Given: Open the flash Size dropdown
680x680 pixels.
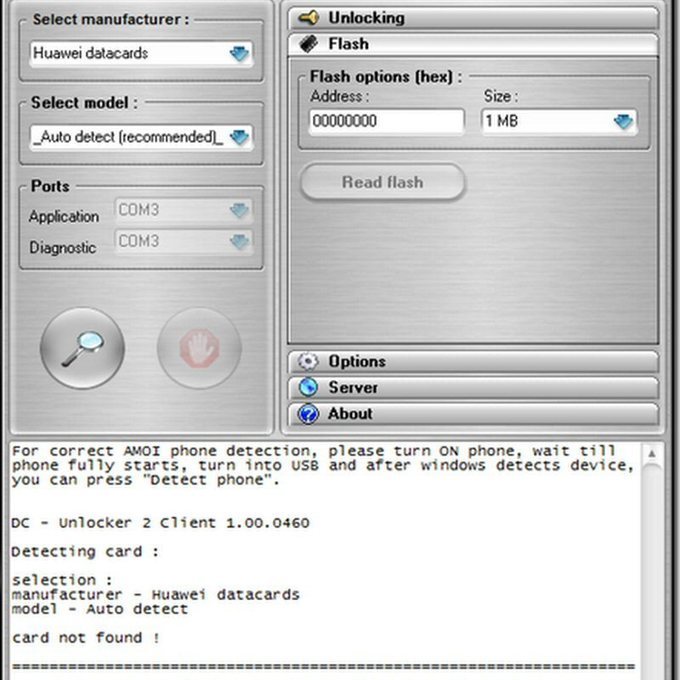Looking at the screenshot, I should (623, 122).
